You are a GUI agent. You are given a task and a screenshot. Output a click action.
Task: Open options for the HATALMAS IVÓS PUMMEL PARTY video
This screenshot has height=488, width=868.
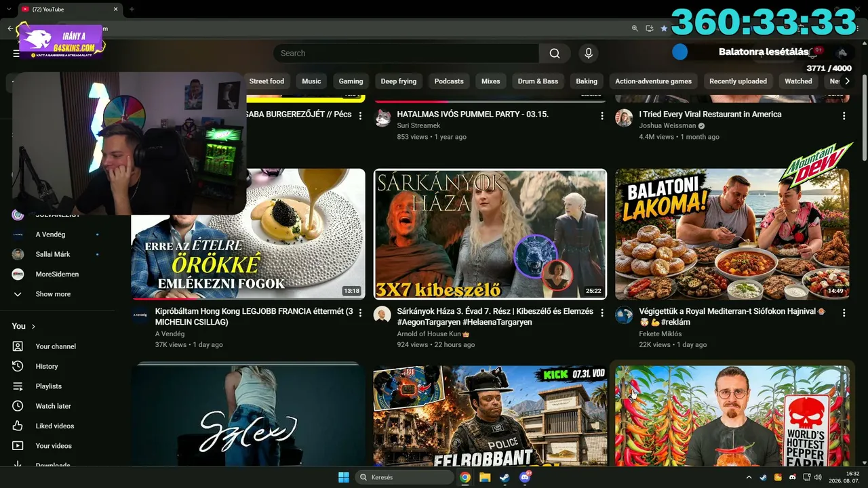pyautogui.click(x=601, y=116)
